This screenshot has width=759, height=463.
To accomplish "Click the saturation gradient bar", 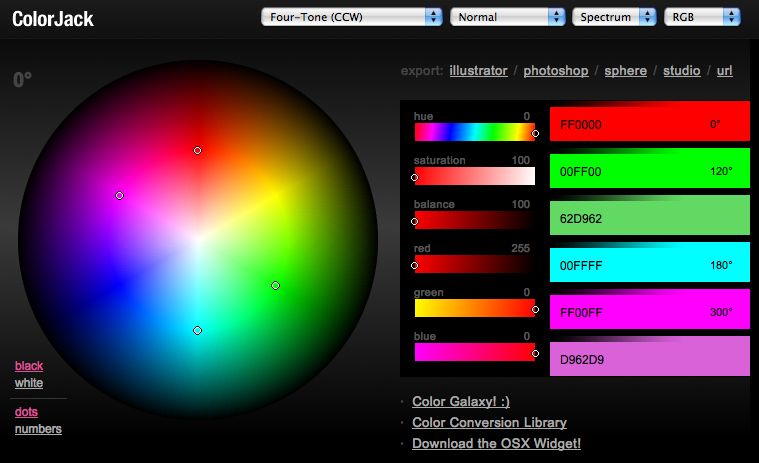I will (x=475, y=176).
